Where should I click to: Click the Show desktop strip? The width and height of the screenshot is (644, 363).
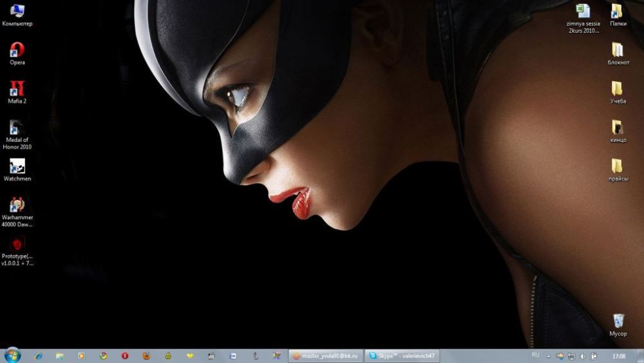coord(639,356)
